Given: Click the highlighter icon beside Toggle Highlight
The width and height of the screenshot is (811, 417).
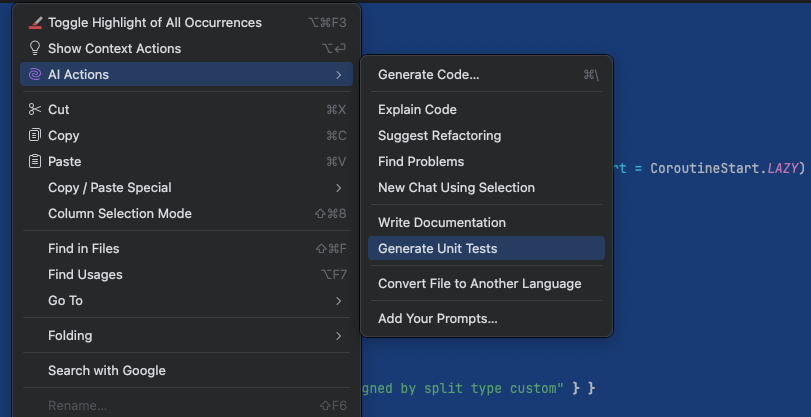Looking at the screenshot, I should (x=35, y=22).
